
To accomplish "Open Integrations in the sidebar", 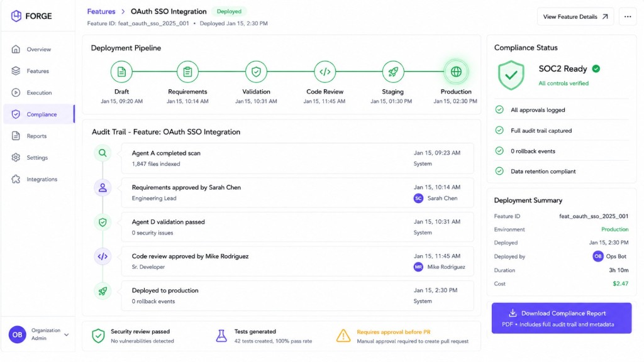I will pos(39,179).
